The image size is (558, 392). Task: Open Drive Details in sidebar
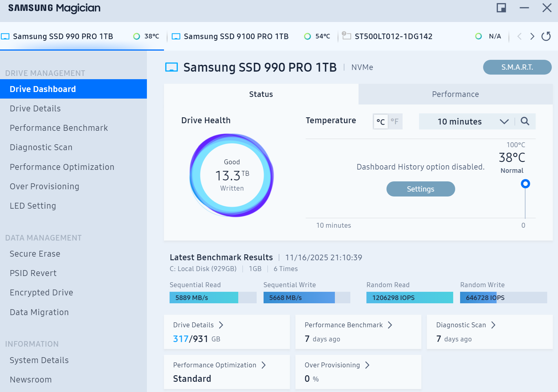[73, 108]
